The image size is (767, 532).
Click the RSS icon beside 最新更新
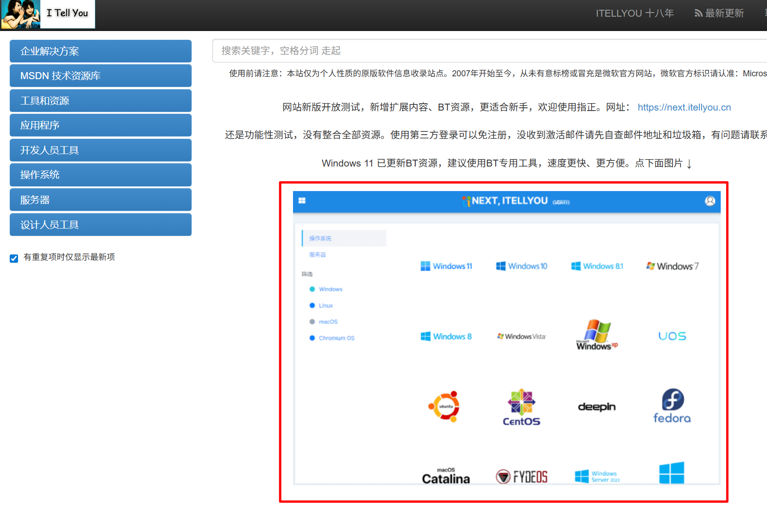click(x=698, y=14)
